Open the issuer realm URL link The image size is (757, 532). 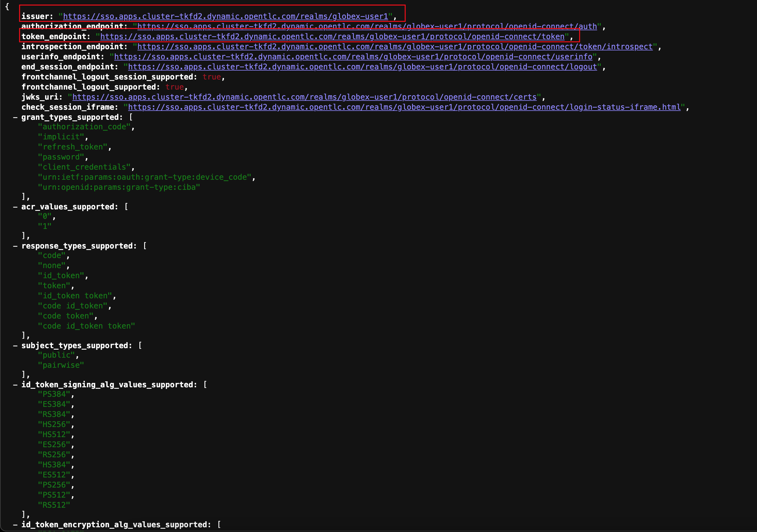click(225, 16)
